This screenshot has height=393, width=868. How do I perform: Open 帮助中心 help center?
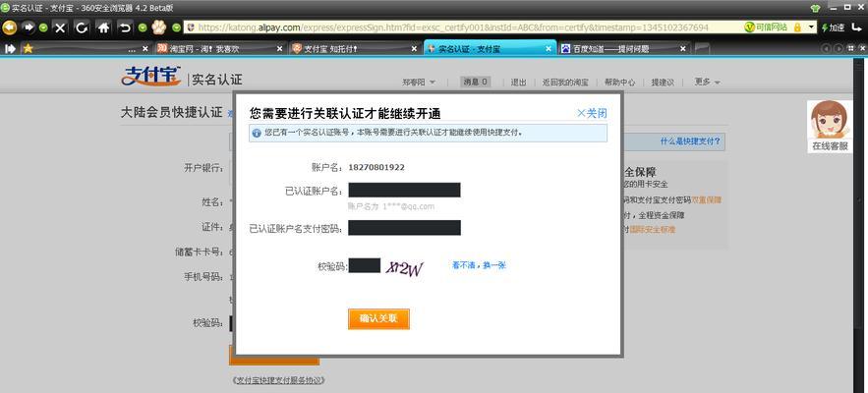pyautogui.click(x=620, y=82)
